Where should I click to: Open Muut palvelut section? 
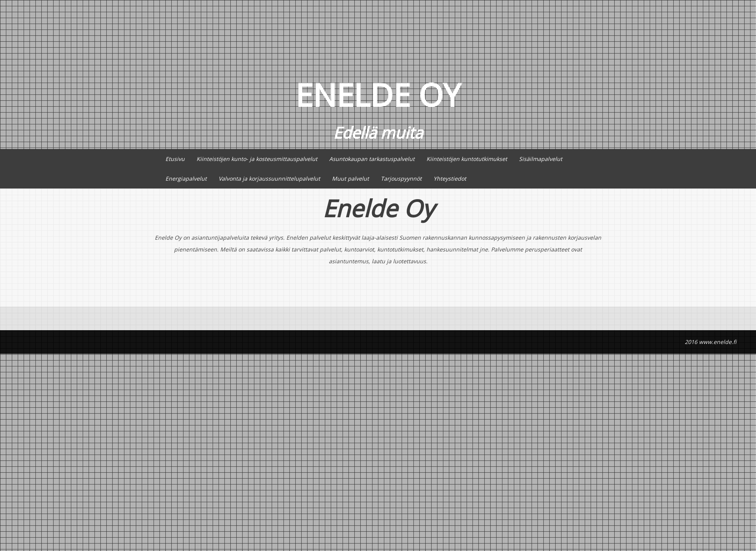(351, 178)
